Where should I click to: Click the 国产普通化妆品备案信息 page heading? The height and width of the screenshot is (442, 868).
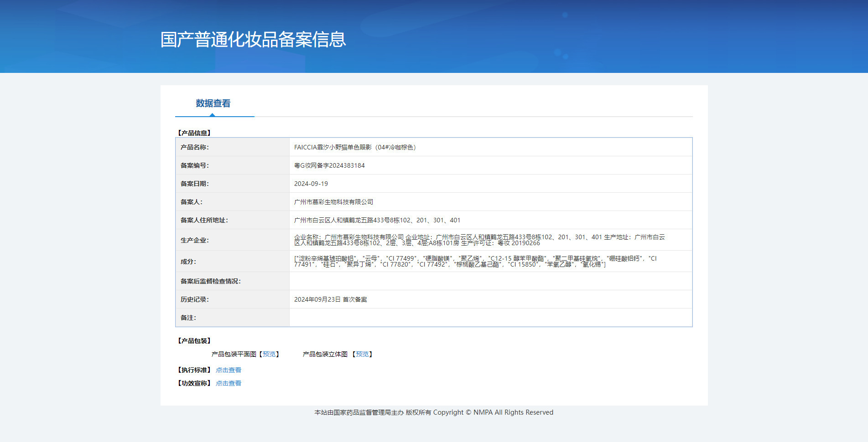[253, 40]
